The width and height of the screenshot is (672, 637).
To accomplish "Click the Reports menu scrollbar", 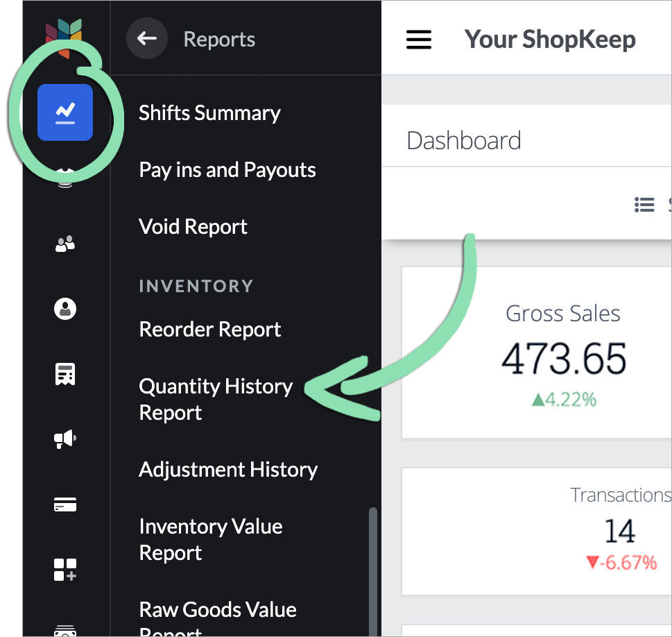I will coord(373,572).
